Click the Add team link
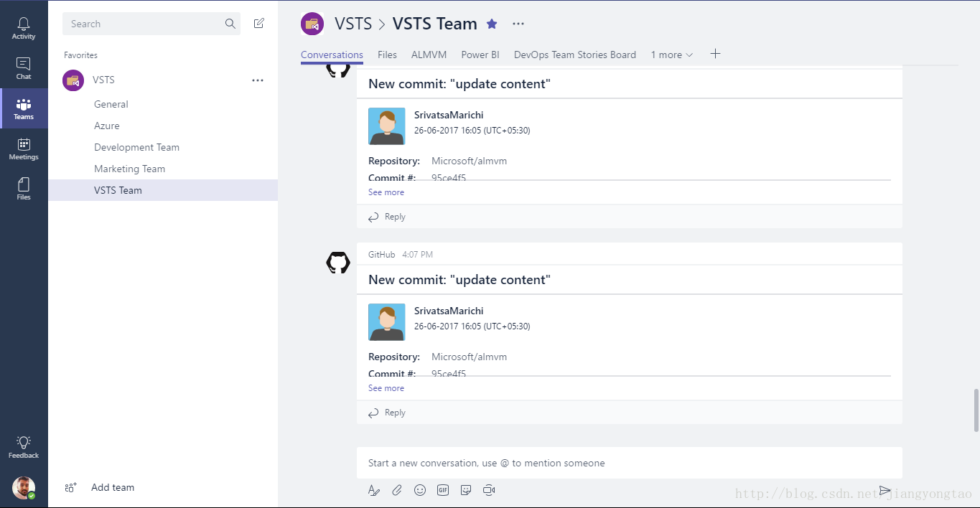The image size is (980, 508). [x=113, y=487]
